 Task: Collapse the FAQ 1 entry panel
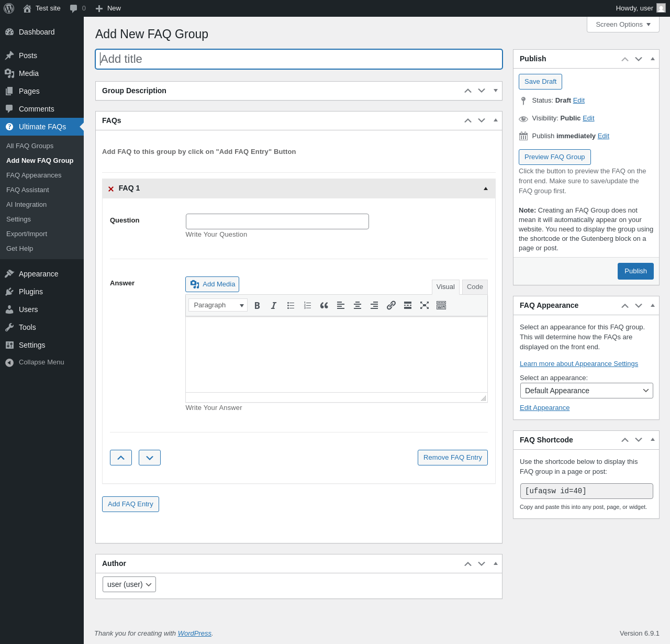point(485,188)
